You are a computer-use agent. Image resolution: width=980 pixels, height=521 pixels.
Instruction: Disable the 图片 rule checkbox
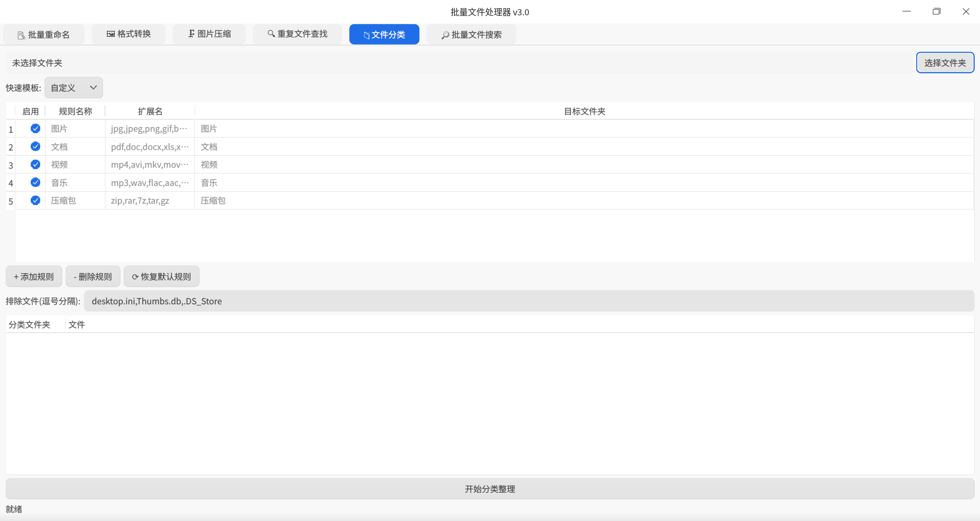tap(35, 128)
